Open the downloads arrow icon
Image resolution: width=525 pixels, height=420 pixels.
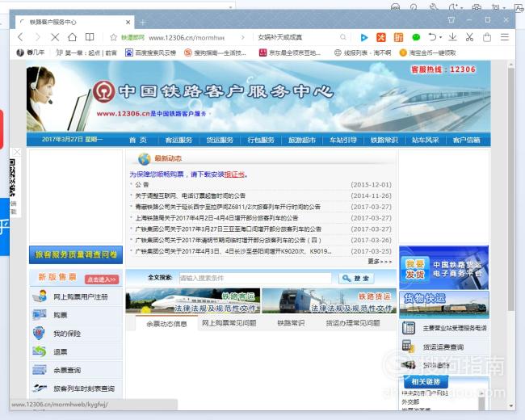[452, 37]
